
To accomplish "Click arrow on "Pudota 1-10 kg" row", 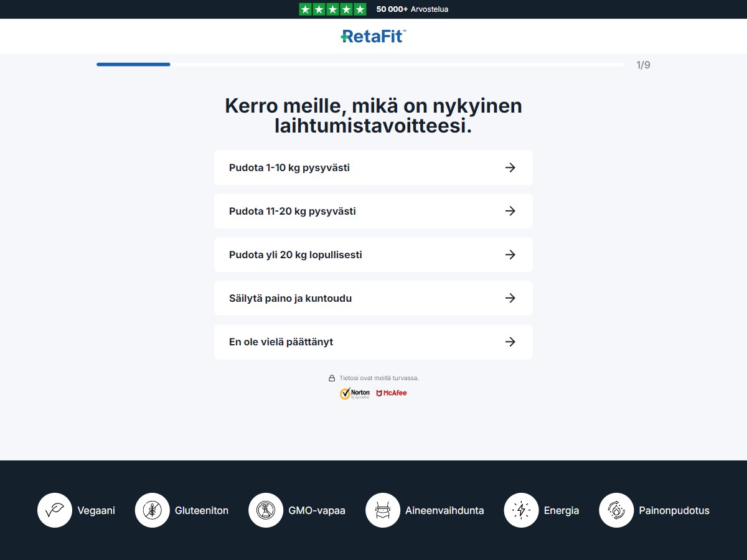I will (510, 167).
